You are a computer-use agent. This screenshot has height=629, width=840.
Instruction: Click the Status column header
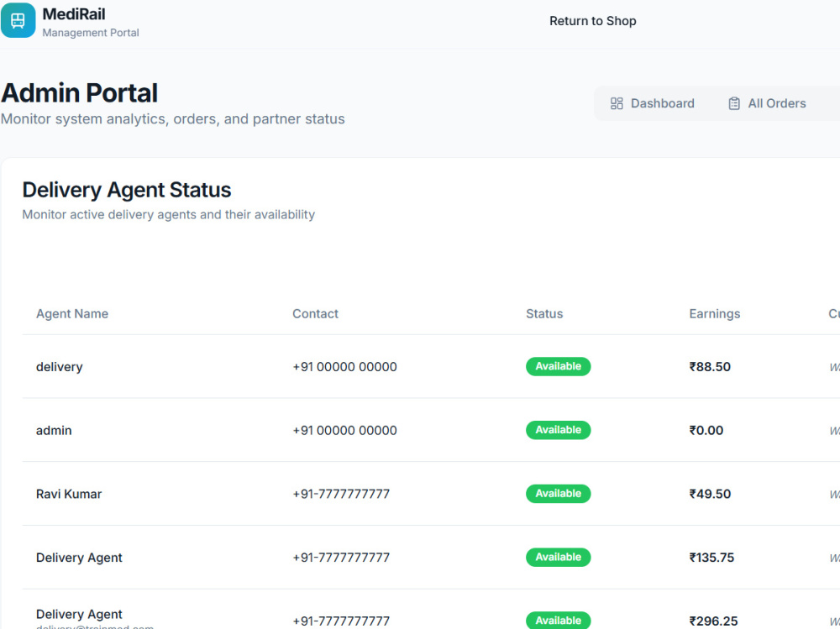(x=544, y=314)
